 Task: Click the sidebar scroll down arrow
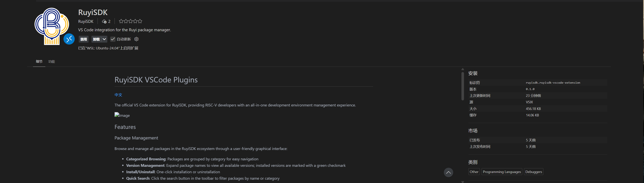[x=462, y=182]
